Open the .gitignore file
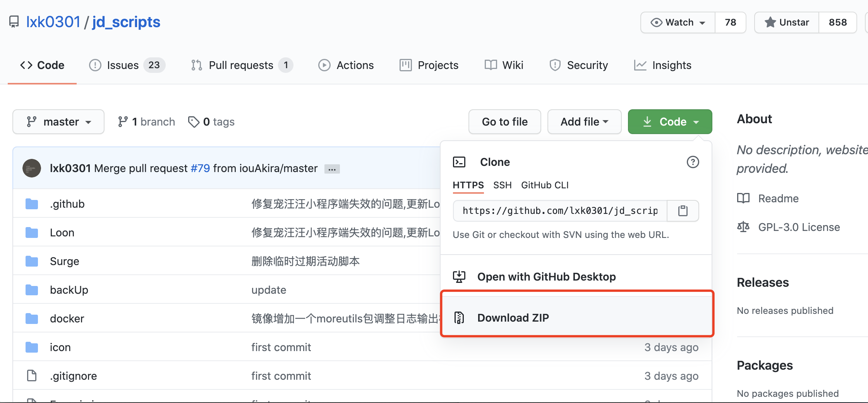 (74, 376)
